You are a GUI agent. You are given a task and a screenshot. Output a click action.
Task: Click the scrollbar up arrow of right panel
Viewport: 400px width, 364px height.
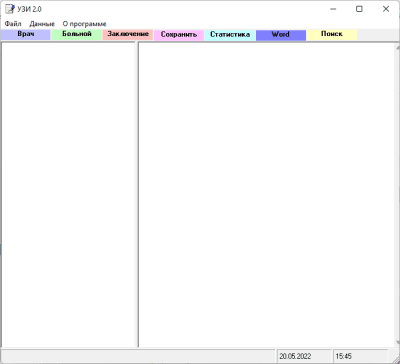click(397, 47)
